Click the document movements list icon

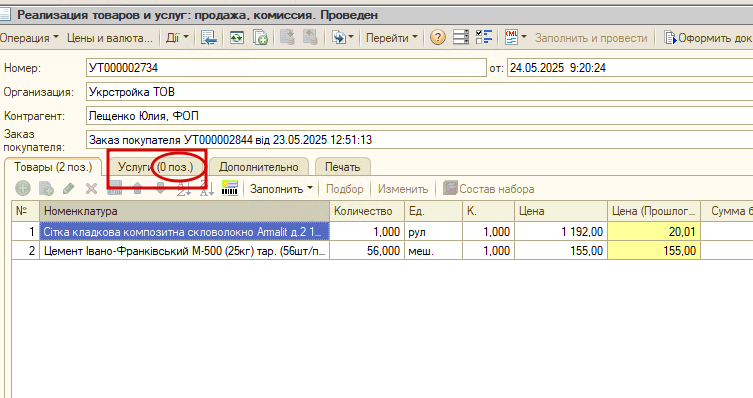tap(461, 37)
